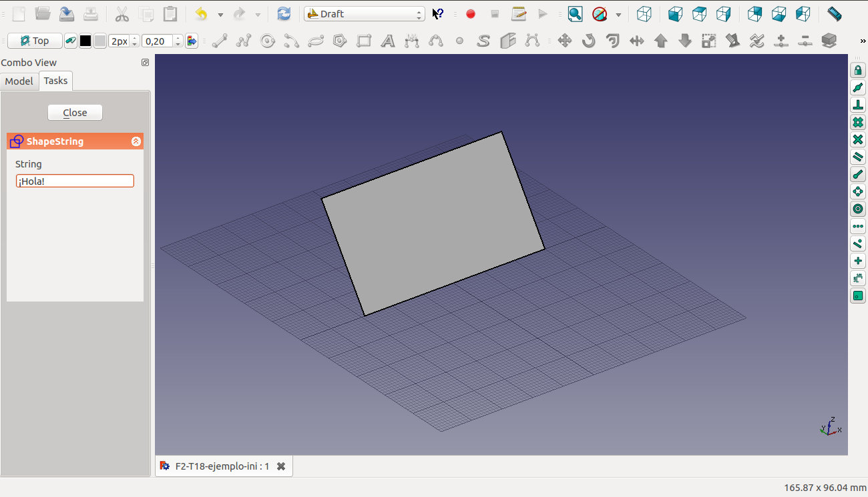This screenshot has width=868, height=497.
Task: Click the black line color swatch
Action: [x=85, y=41]
